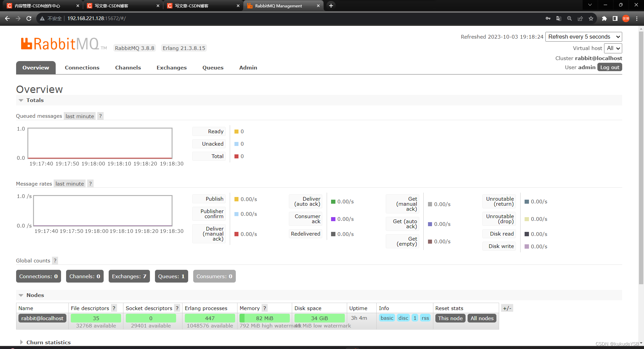The width and height of the screenshot is (644, 349).
Task: Open the rabbit@localhost node link
Action: (x=42, y=318)
